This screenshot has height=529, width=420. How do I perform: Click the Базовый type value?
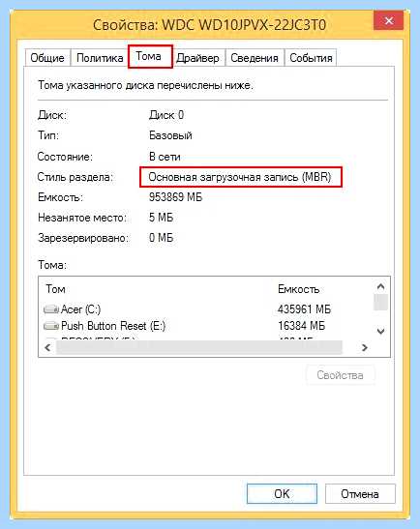click(x=170, y=135)
